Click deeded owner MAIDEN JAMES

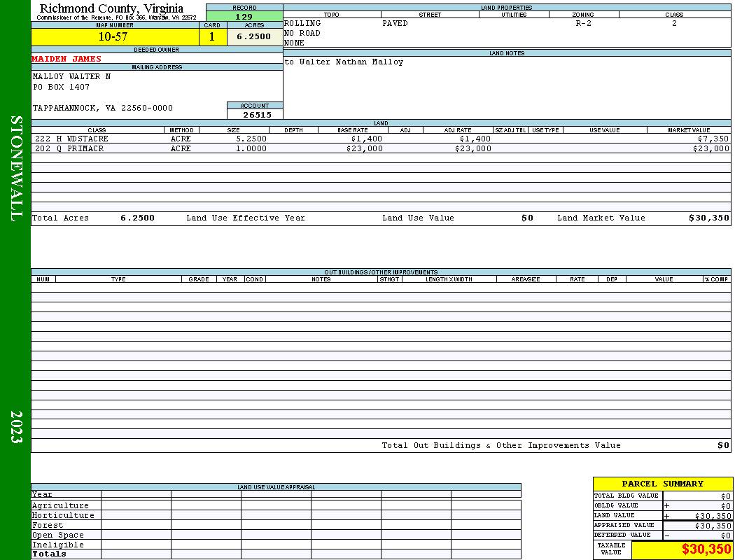point(66,59)
